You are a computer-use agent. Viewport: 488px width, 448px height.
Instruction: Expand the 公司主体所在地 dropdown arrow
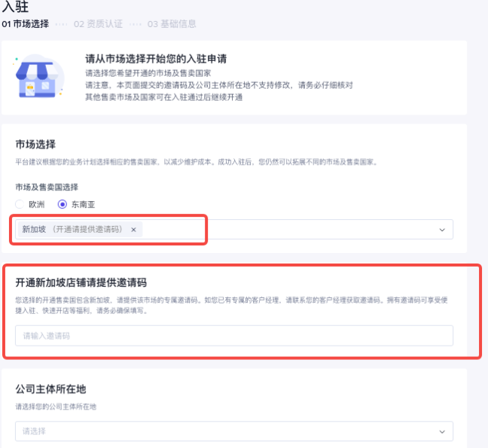442,431
